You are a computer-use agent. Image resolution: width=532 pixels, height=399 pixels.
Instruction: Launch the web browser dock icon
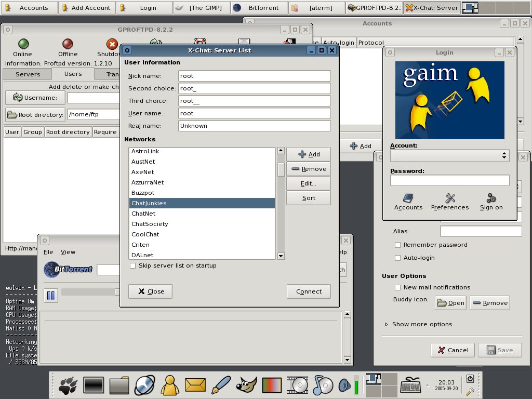point(145,385)
